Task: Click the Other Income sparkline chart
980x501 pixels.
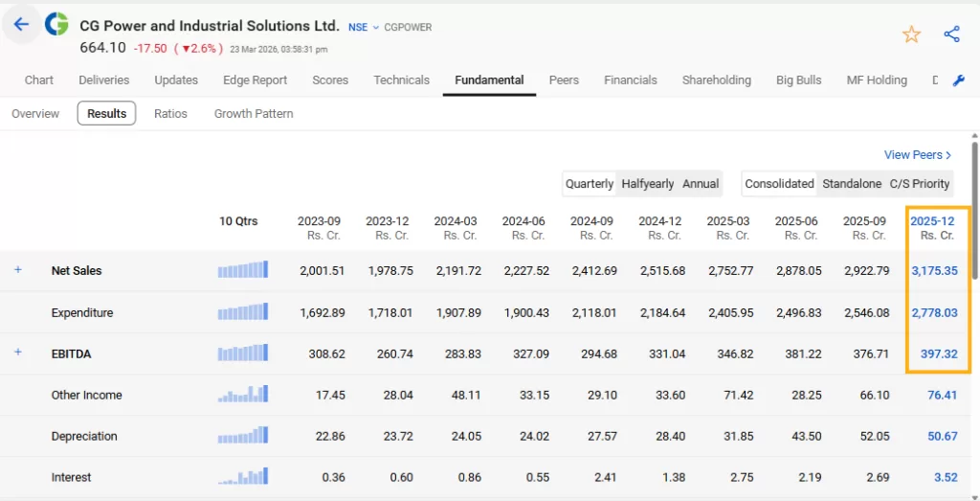Action: click(243, 395)
